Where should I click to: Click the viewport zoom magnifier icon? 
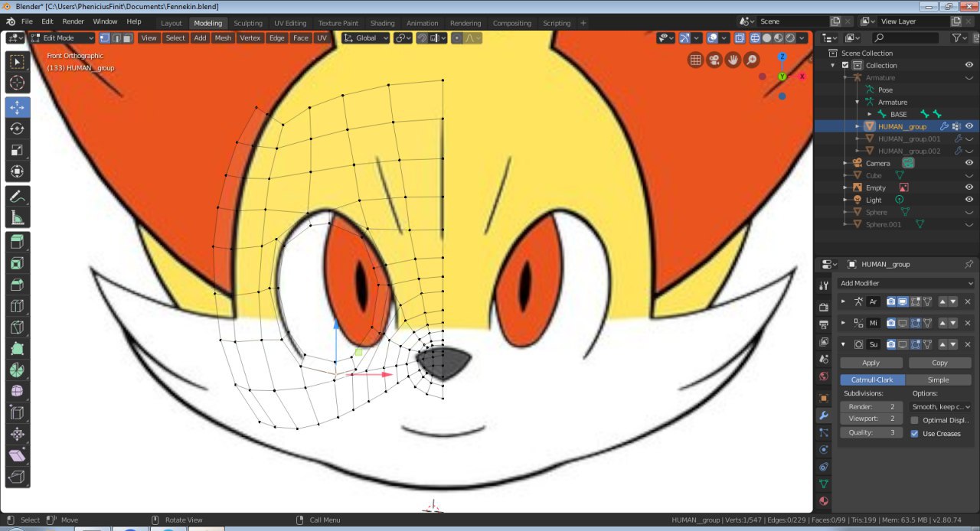coord(752,60)
